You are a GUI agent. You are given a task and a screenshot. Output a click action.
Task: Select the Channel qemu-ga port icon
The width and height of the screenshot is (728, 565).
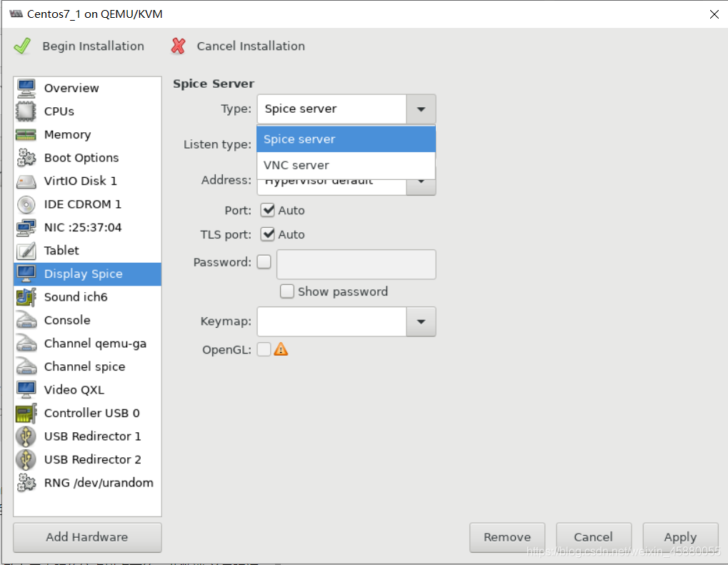[x=26, y=344]
